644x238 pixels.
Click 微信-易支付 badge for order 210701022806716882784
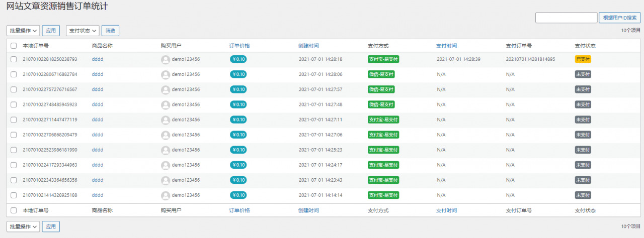click(381, 74)
